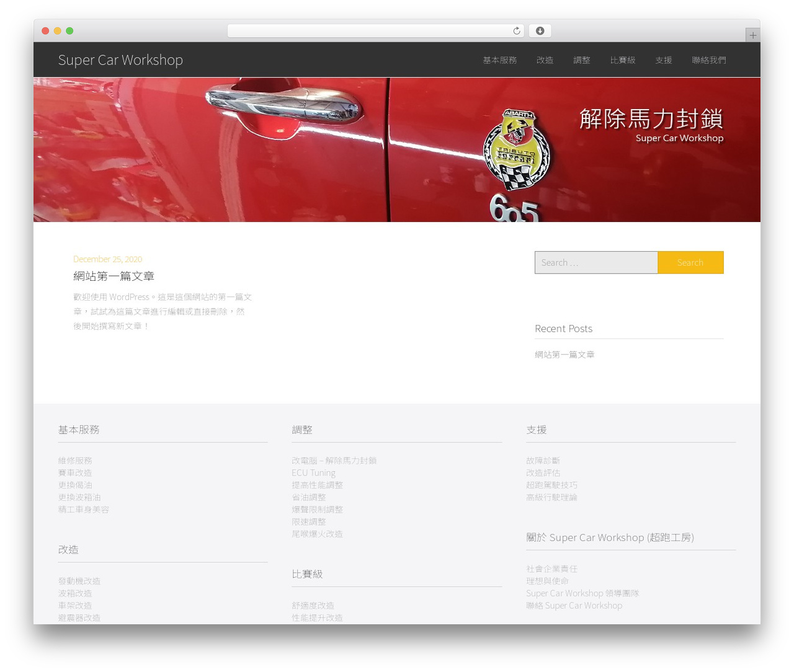Open the 尾喉爆火改造 footer link

317,534
